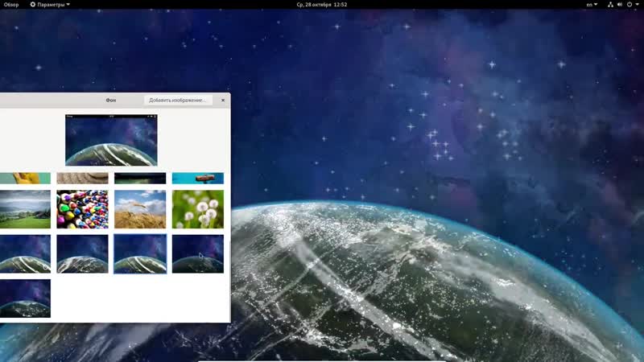Image resolution: width=644 pixels, height=362 pixels.
Task: Select the green meadow landscape thumbnail
Action: pos(25,209)
